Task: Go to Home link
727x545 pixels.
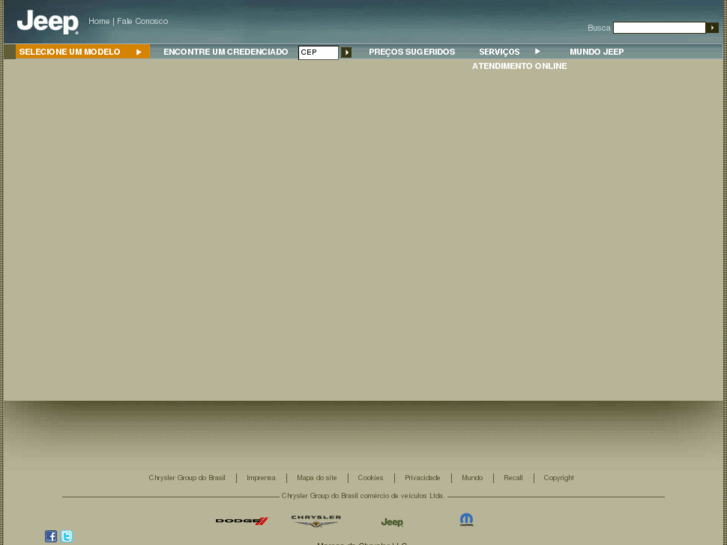Action: tap(99, 21)
